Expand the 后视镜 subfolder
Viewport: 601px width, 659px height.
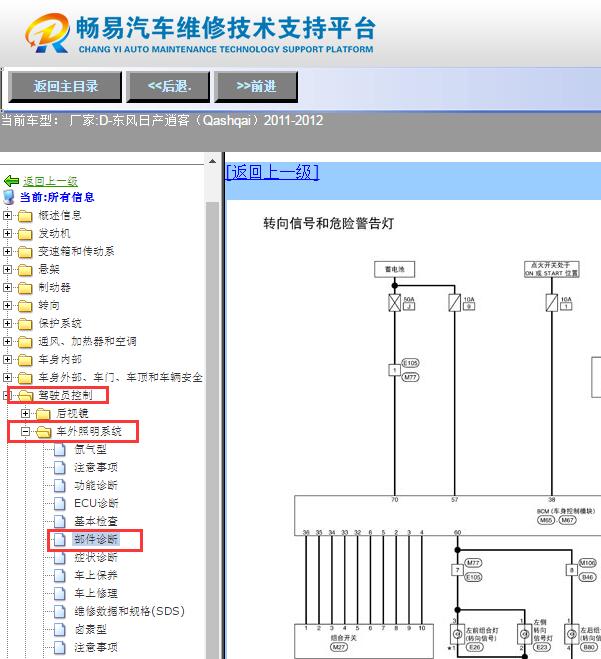25,414
